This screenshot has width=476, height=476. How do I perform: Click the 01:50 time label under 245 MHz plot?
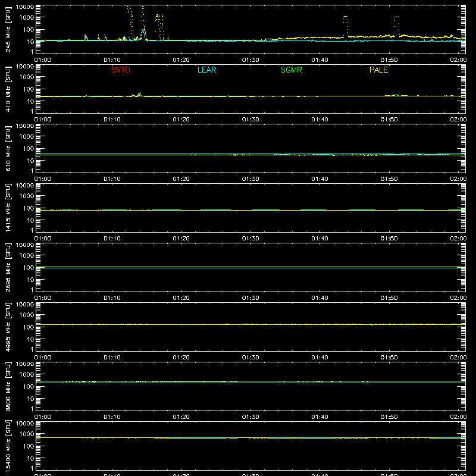(389, 60)
